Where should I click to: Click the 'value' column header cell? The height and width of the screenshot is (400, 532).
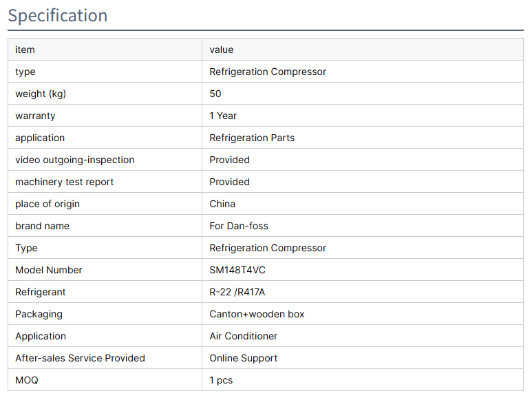click(222, 50)
